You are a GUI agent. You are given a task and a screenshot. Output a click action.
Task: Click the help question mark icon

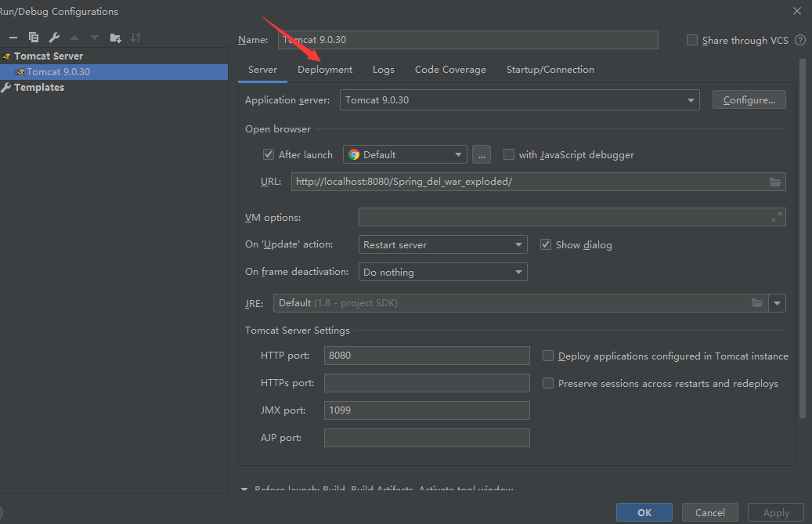tap(800, 40)
